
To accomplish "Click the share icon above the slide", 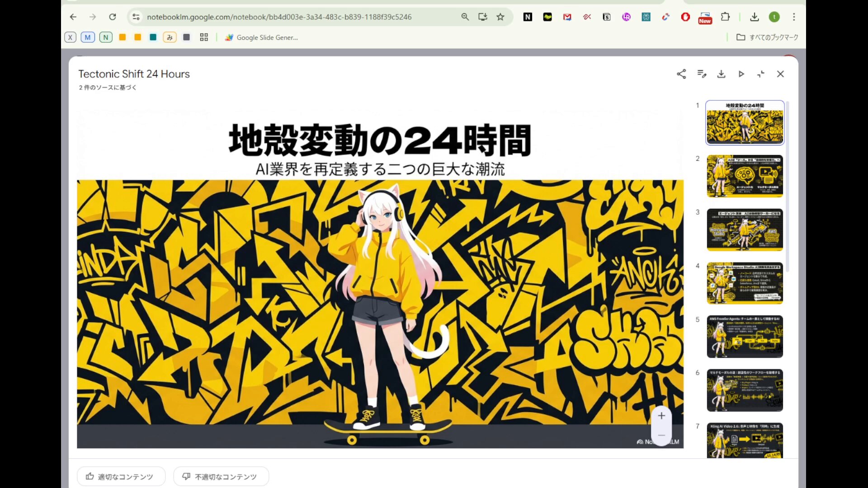I will (682, 74).
